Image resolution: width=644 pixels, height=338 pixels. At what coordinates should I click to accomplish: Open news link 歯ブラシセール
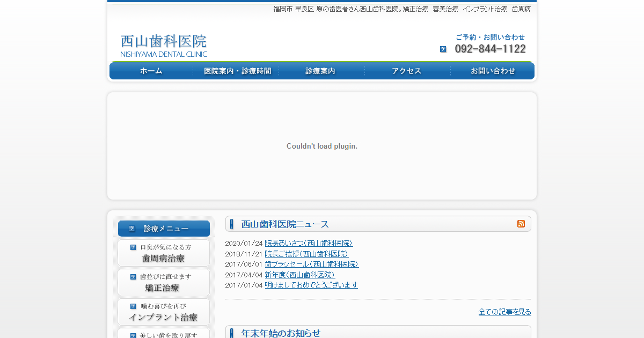click(312, 264)
